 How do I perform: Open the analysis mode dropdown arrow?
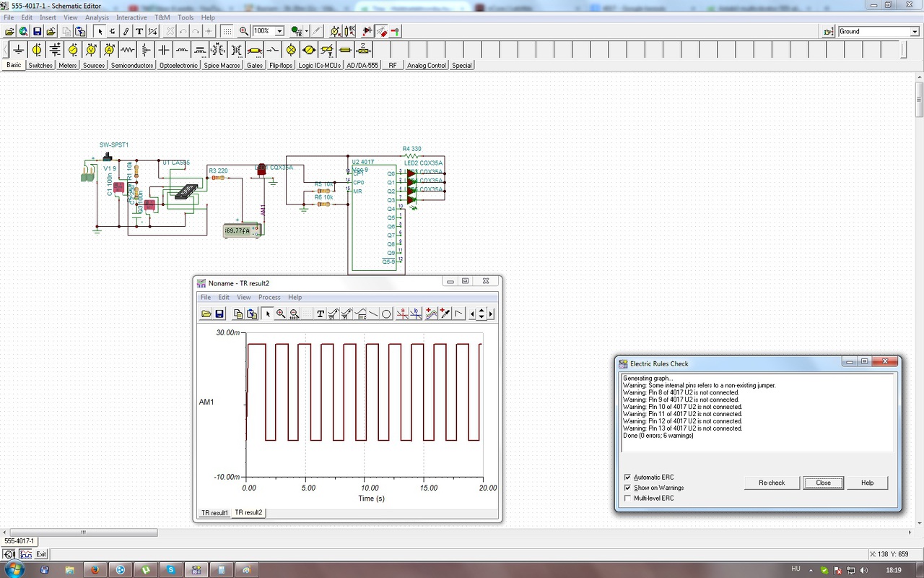point(307,31)
